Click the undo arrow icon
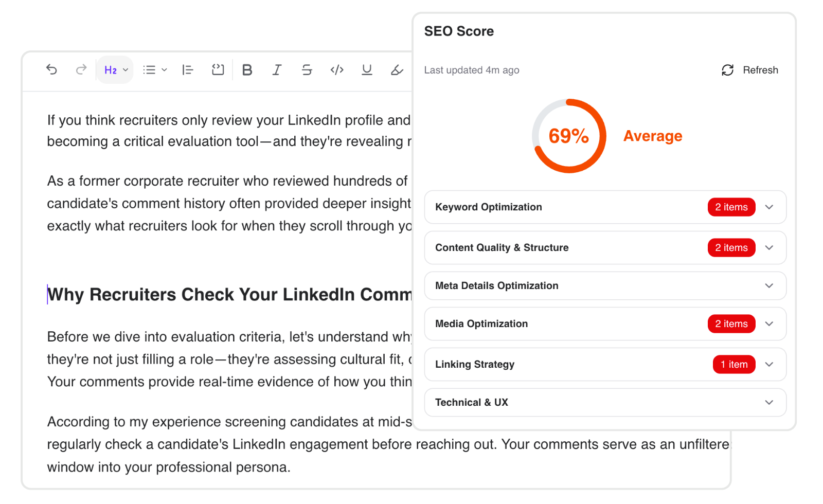 pos(51,69)
